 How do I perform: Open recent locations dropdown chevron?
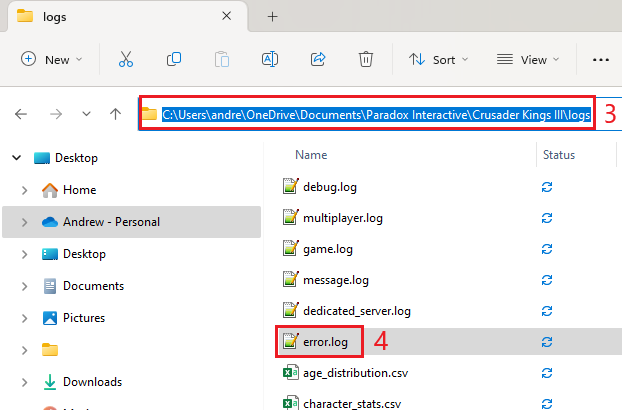(x=86, y=114)
